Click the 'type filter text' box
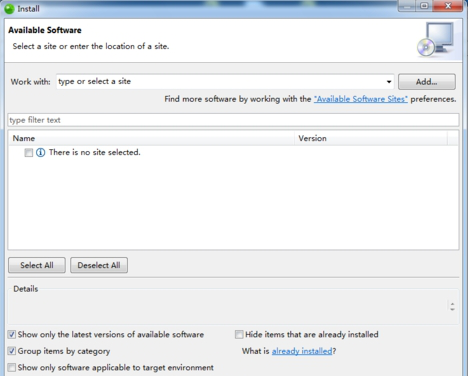 (x=233, y=120)
